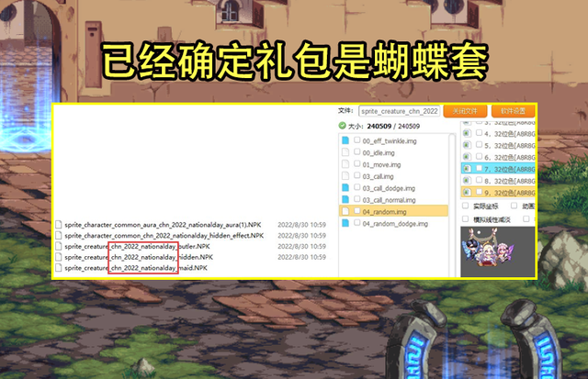The width and height of the screenshot is (588, 379).
Task: Select frame row 8 in the frame list
Action: tap(505, 182)
